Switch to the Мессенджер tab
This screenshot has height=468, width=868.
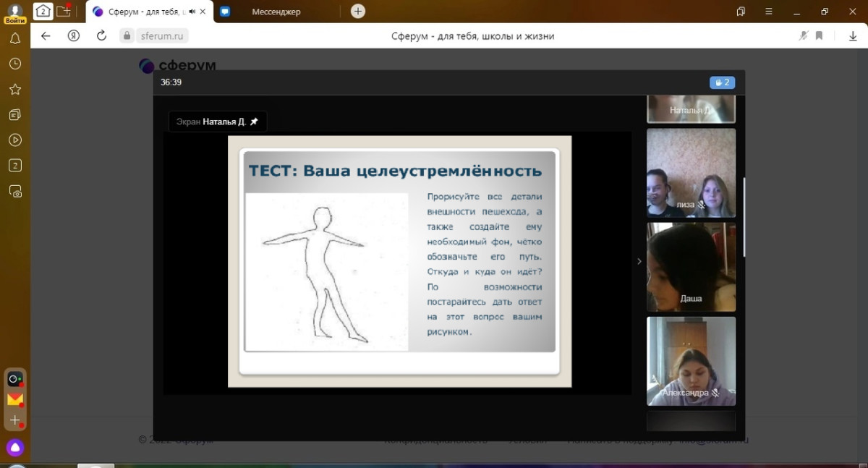coord(278,12)
